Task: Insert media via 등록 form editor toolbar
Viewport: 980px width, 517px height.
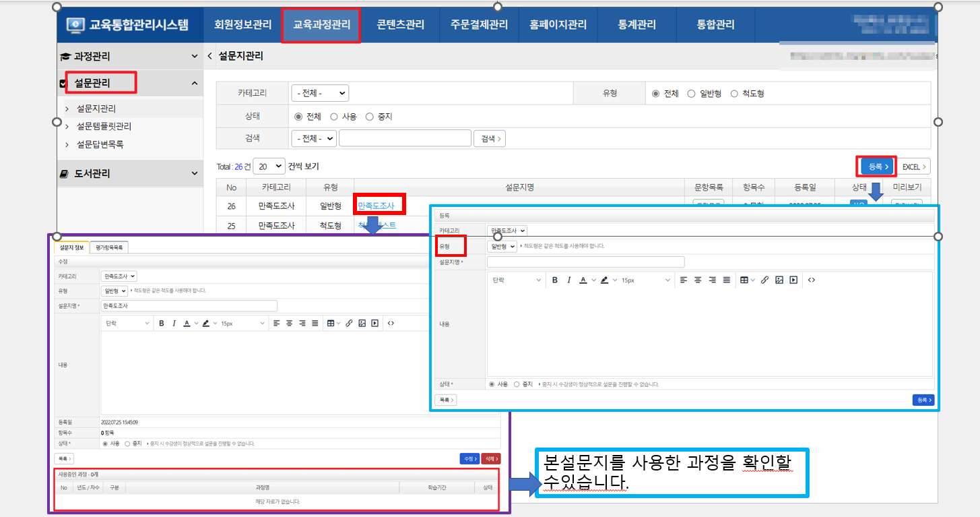Action: point(793,280)
